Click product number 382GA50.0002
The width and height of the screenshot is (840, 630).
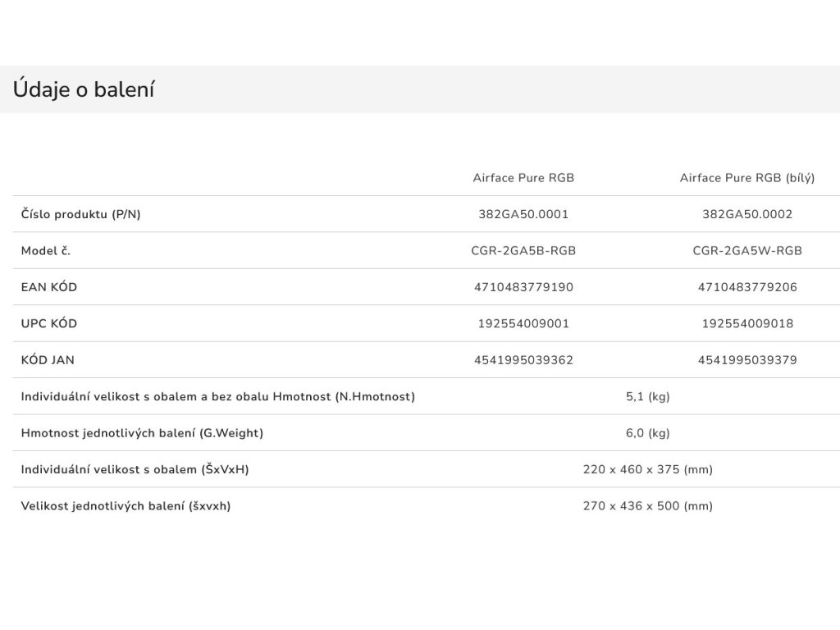[747, 214]
